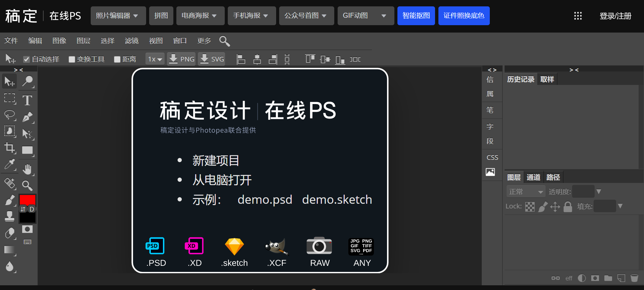
Task: Click 登录/注册 link
Action: click(615, 16)
